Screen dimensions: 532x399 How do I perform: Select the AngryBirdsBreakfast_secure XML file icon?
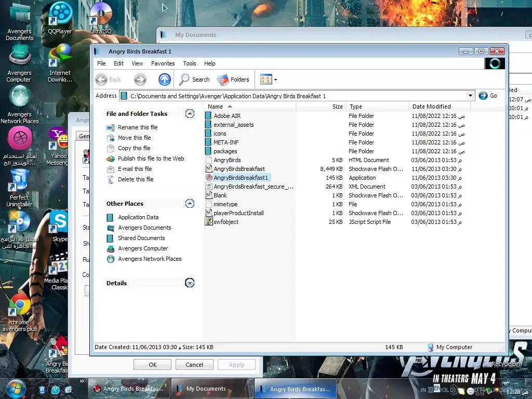[209, 187]
